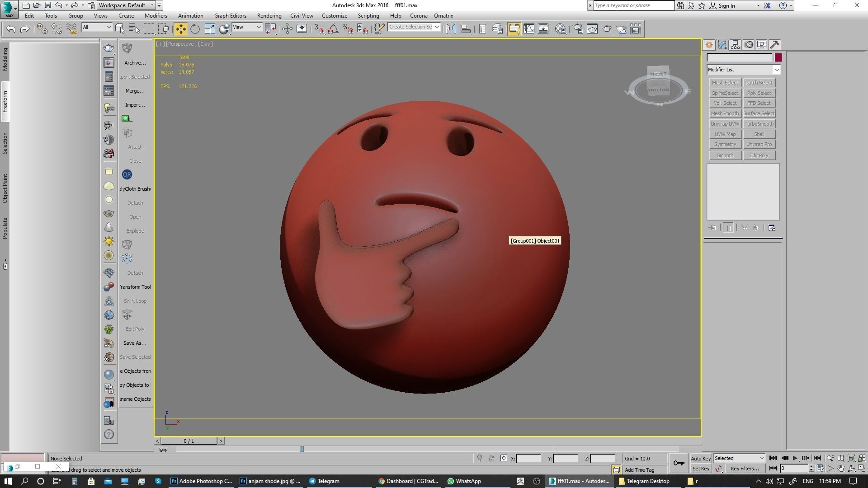Screen dimensions: 868x488
Task: Click the Unwrap UVW modifier button
Action: point(725,124)
